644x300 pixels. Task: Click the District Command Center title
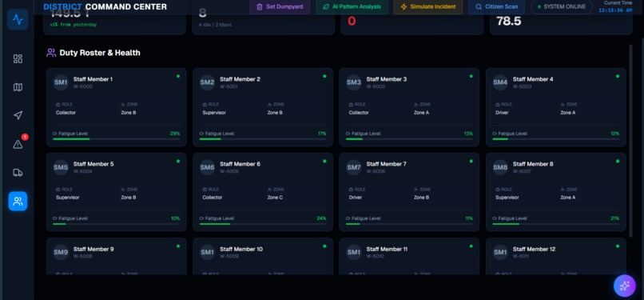click(105, 7)
